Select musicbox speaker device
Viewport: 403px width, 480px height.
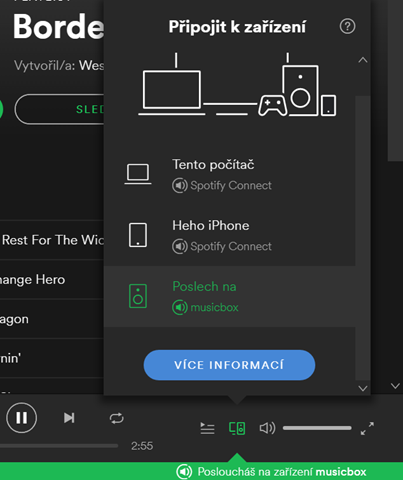coord(229,297)
